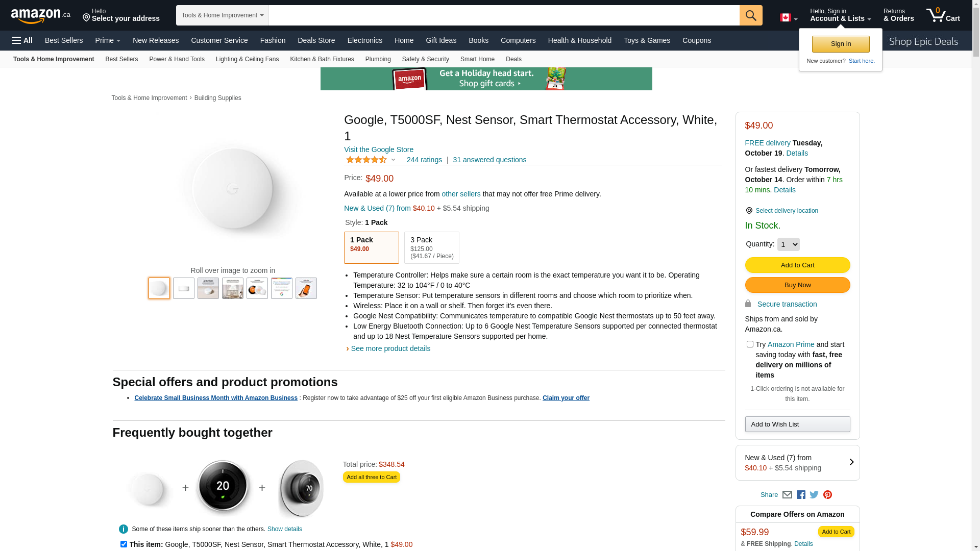
Task: Share the product via email icon
Action: pos(787,494)
